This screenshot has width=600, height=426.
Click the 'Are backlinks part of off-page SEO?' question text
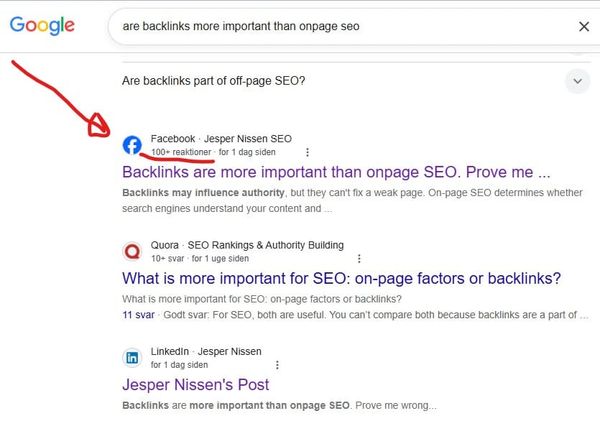click(x=214, y=81)
